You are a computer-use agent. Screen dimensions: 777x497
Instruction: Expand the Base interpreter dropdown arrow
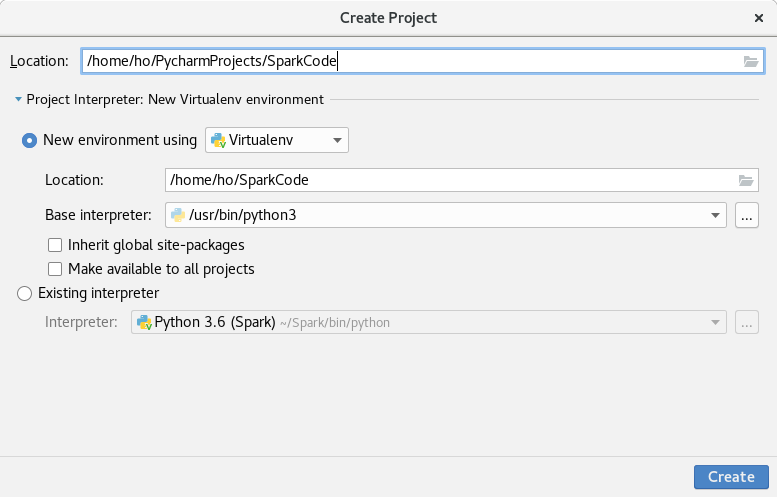pos(715,215)
